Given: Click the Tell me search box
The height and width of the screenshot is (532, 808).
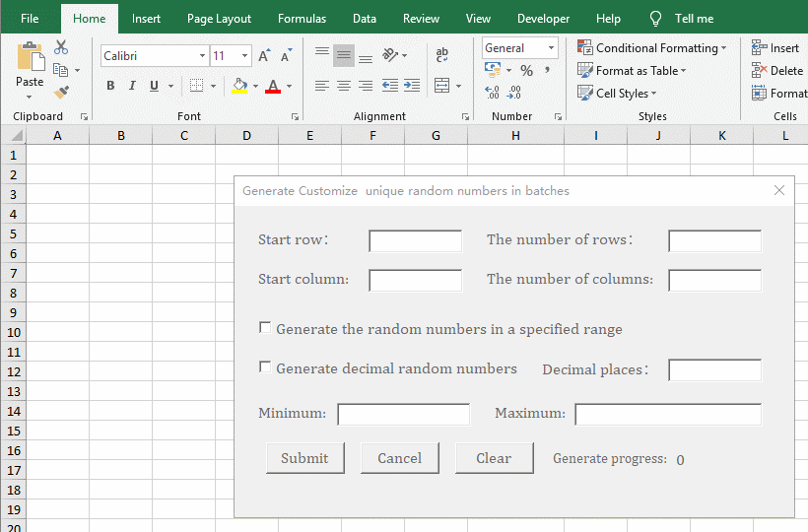Looking at the screenshot, I should point(682,19).
